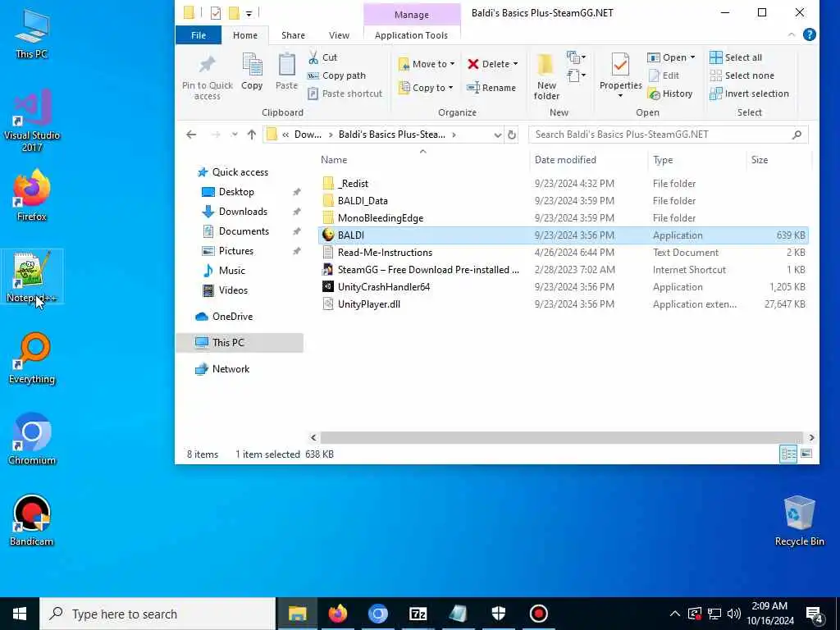Open Recent locations dropdown arrow
Viewport: 840px width, 630px height.
[x=234, y=135]
